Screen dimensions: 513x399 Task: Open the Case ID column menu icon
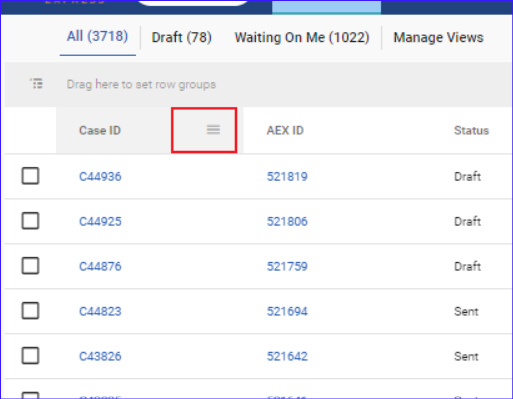pyautogui.click(x=213, y=130)
